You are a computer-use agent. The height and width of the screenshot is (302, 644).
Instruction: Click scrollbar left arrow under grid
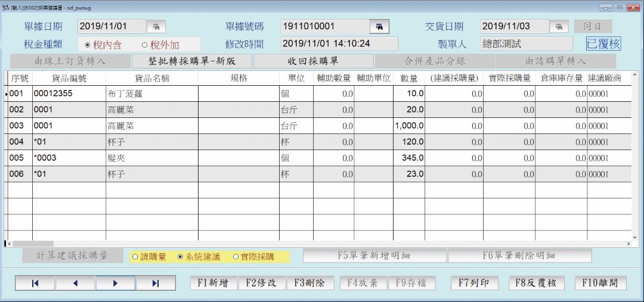click(x=10, y=244)
